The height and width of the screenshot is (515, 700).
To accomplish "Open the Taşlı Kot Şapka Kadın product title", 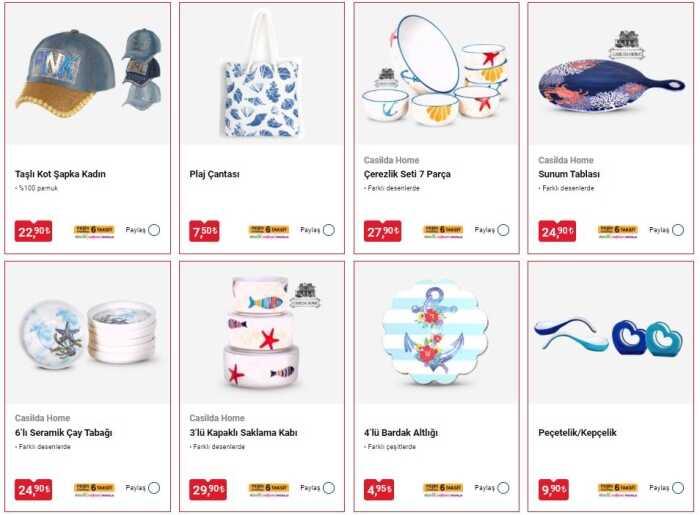I will pos(60,174).
